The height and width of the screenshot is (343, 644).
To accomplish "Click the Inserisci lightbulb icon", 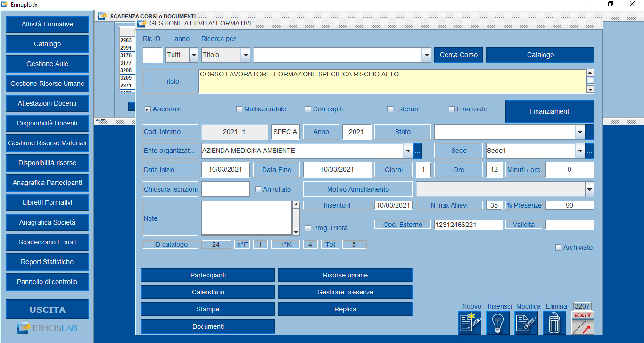I will [498, 323].
